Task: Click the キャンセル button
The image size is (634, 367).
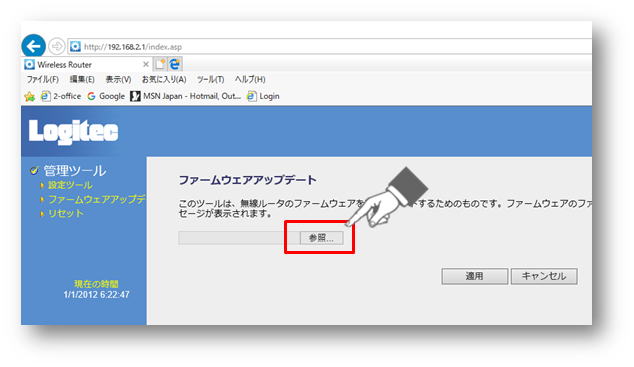Action: point(544,276)
